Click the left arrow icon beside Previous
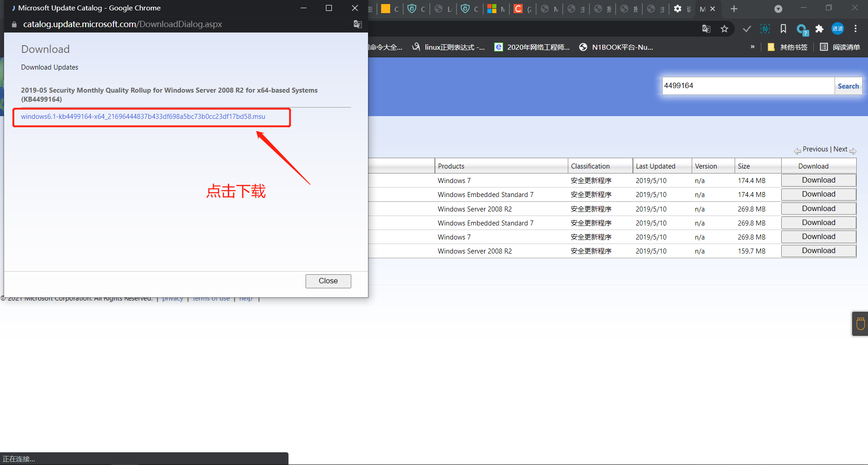868x465 pixels. [797, 151]
